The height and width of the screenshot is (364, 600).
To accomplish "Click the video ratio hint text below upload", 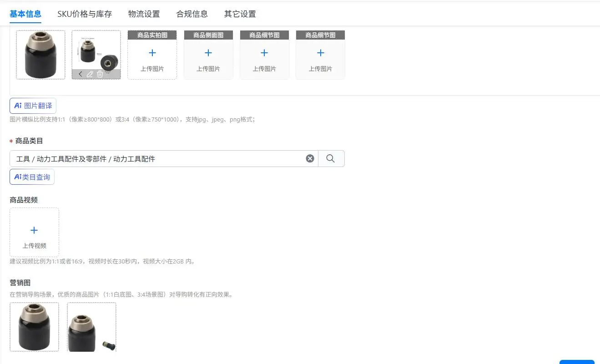I will [102, 262].
